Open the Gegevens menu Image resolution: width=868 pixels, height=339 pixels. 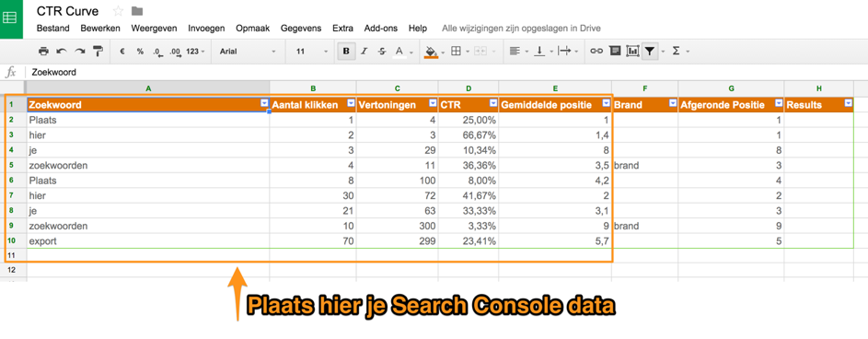(301, 29)
